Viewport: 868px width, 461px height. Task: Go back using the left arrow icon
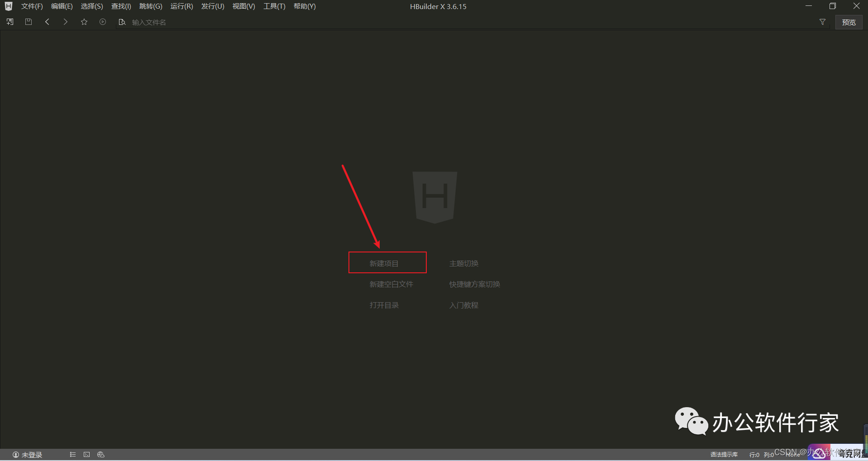tap(47, 22)
